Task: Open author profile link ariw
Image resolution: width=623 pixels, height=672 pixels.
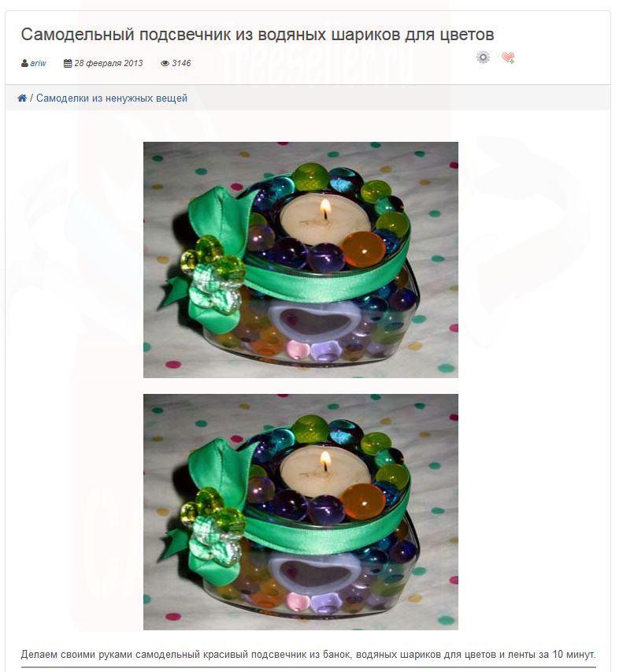Action: [x=38, y=64]
